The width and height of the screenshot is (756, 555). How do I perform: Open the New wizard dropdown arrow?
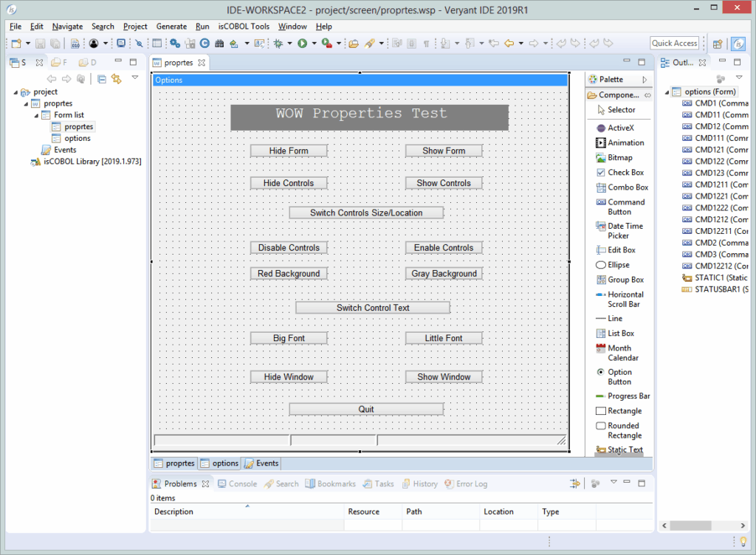coord(28,44)
